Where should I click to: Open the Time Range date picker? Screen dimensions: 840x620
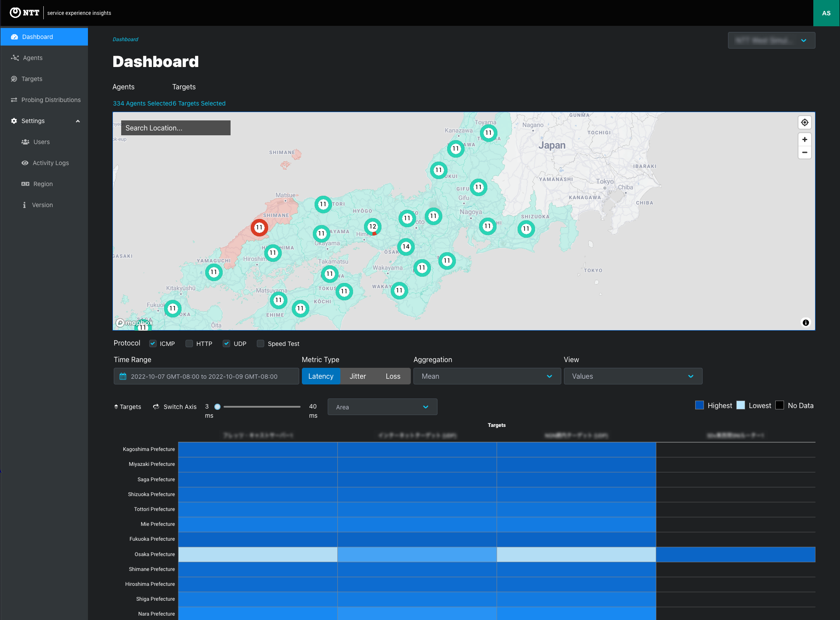point(206,376)
